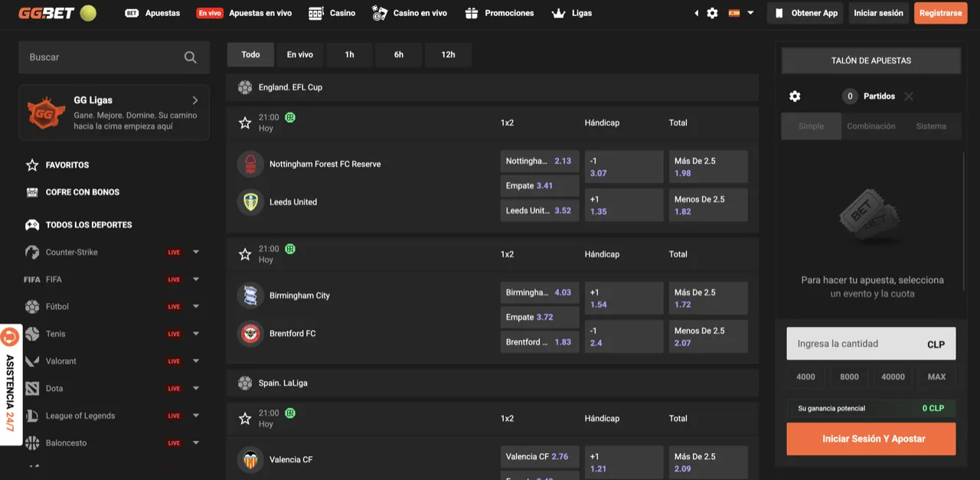Click the Buscar search field
This screenshot has width=980, height=480.
pos(114,57)
